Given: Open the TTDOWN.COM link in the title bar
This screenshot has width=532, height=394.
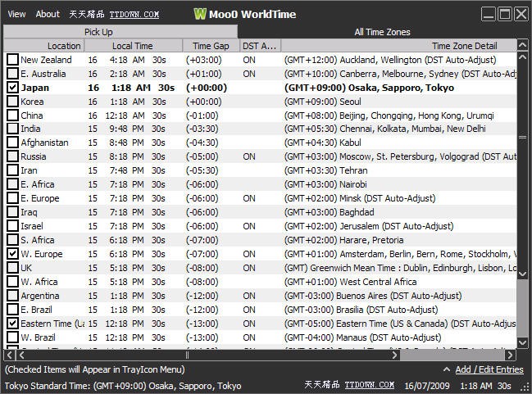Looking at the screenshot, I should (134, 15).
